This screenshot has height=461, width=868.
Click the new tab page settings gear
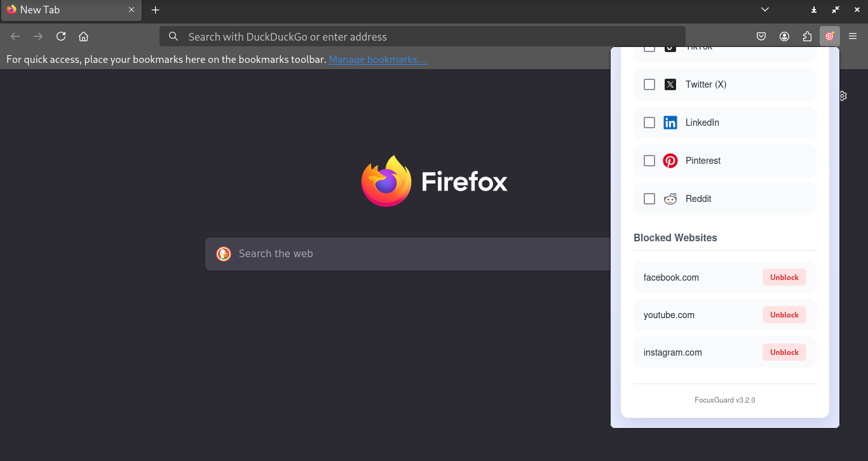click(843, 96)
